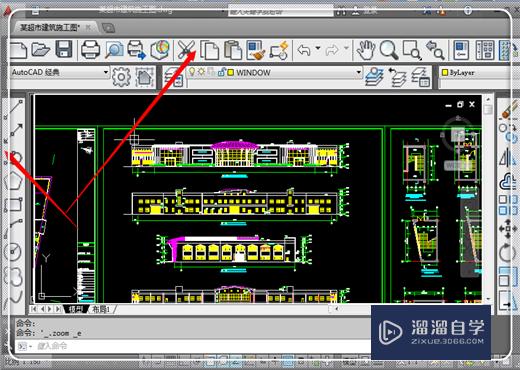Open the Properties palette icon
The width and height of the screenshot is (520, 370).
tap(461, 50)
